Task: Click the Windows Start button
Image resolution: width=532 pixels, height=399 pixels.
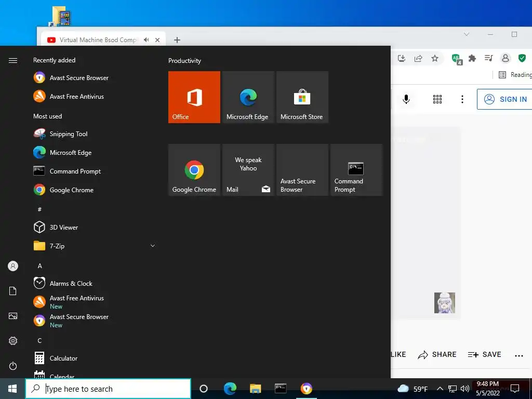Action: click(12, 389)
